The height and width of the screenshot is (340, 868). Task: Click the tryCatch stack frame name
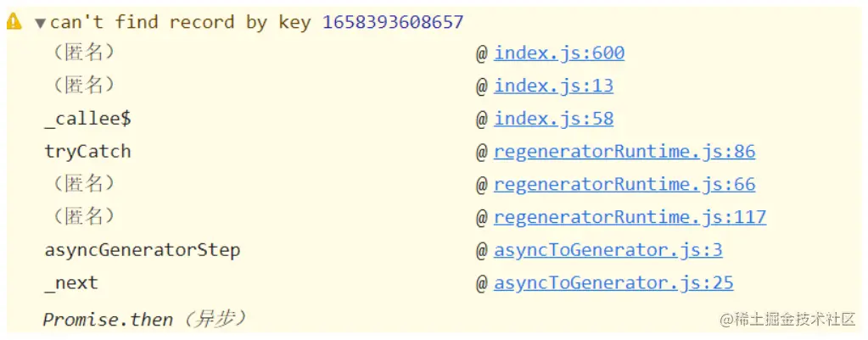coord(87,152)
